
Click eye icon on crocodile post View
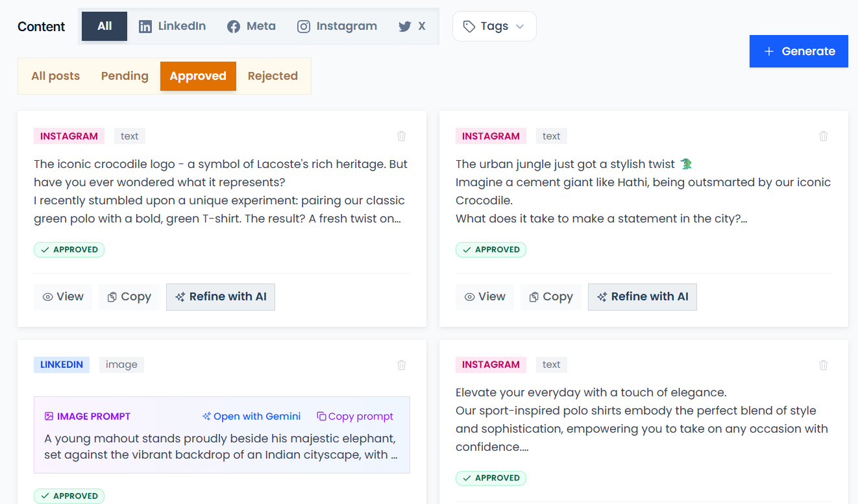click(x=47, y=297)
